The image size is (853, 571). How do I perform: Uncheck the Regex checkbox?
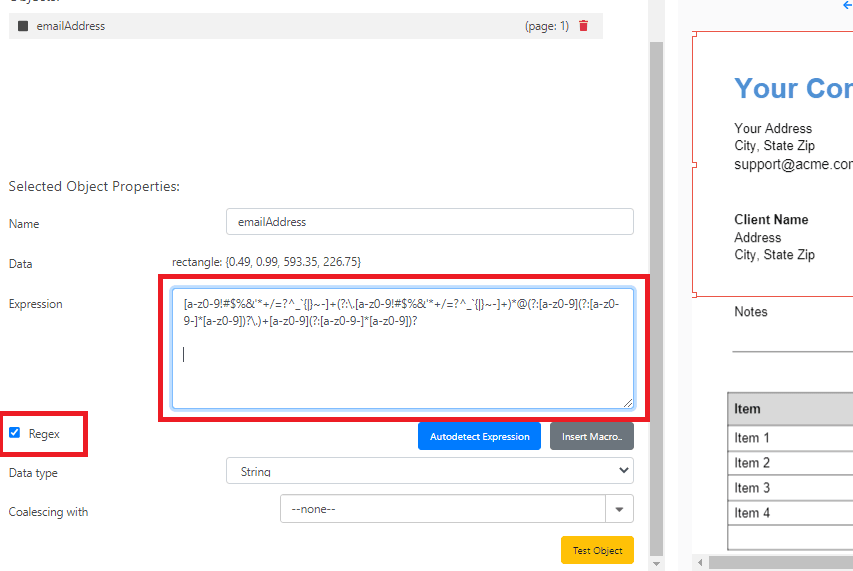[14, 433]
